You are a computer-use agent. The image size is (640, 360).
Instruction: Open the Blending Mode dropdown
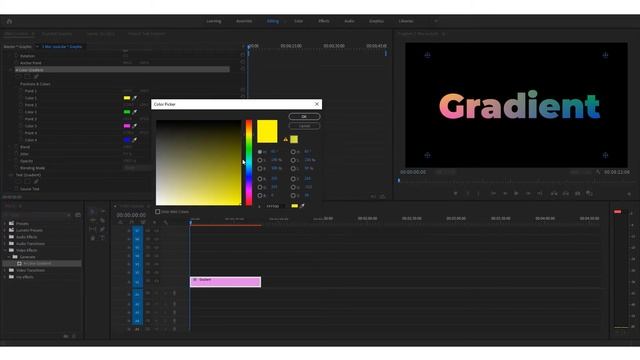tap(137, 168)
